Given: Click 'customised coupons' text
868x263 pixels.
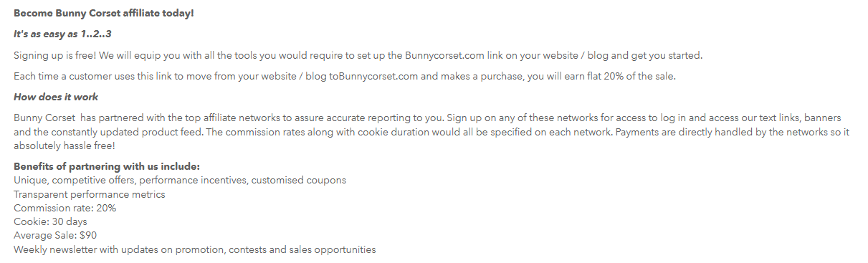Looking at the screenshot, I should point(300,180).
